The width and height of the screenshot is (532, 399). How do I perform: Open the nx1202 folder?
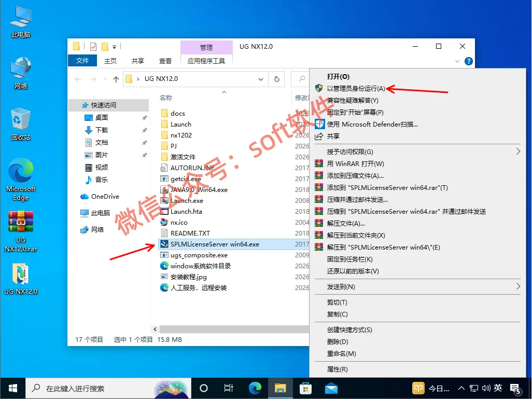[x=181, y=135]
